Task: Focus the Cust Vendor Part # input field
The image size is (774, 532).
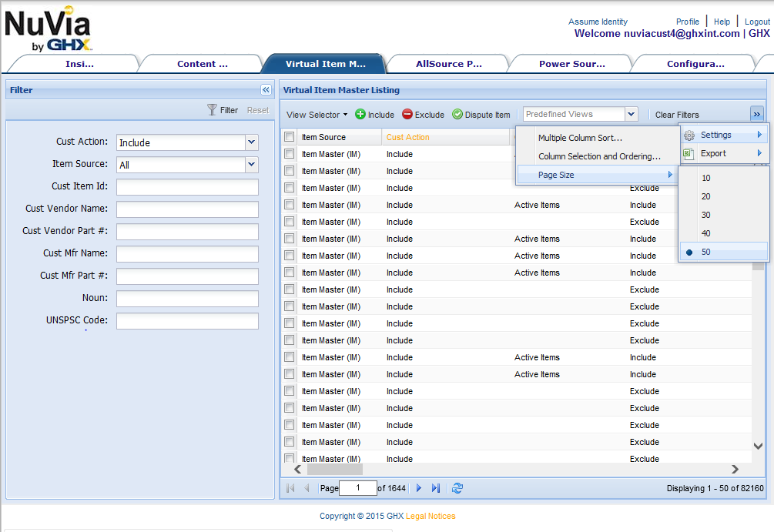Action: coord(187,232)
